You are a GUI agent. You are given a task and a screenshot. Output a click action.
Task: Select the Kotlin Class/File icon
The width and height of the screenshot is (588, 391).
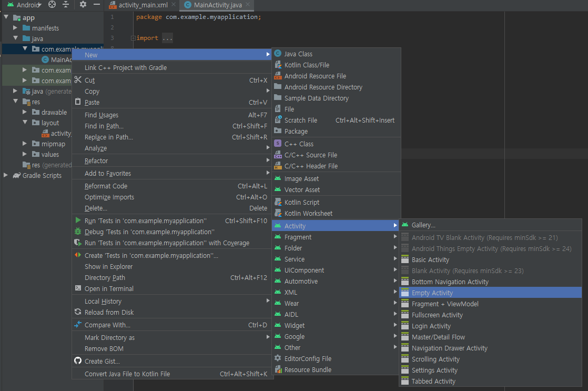[278, 65]
